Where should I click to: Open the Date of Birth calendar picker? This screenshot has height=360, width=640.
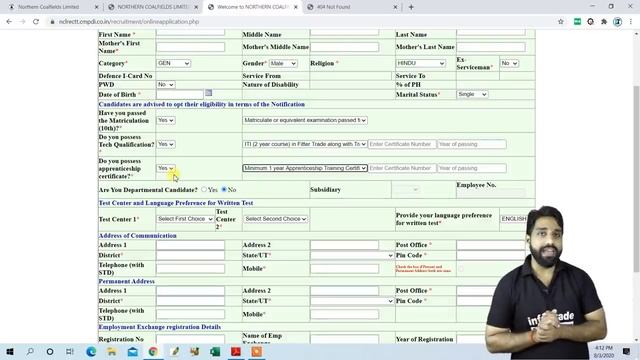tap(209, 93)
